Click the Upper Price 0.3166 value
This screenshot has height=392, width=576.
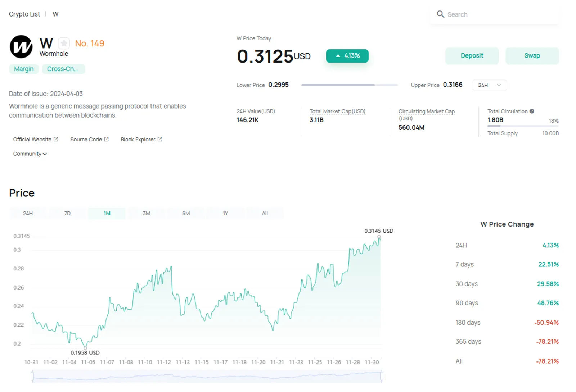(x=453, y=85)
